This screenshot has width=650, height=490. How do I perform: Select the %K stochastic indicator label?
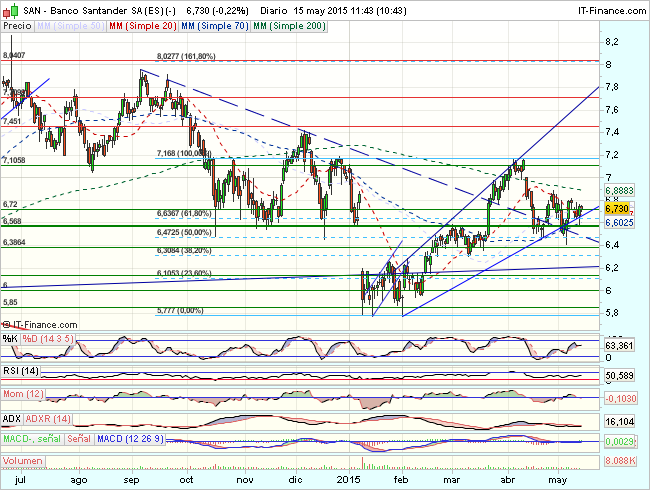(9, 340)
